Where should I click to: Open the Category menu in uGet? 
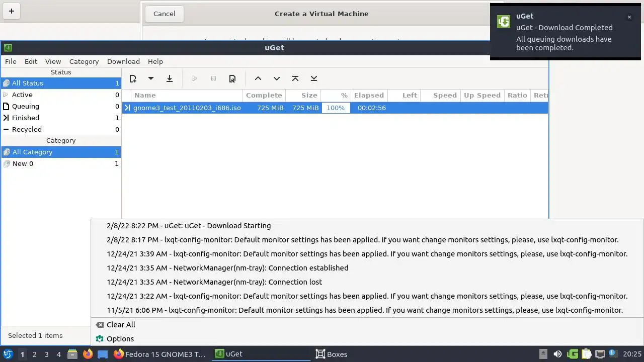84,61
